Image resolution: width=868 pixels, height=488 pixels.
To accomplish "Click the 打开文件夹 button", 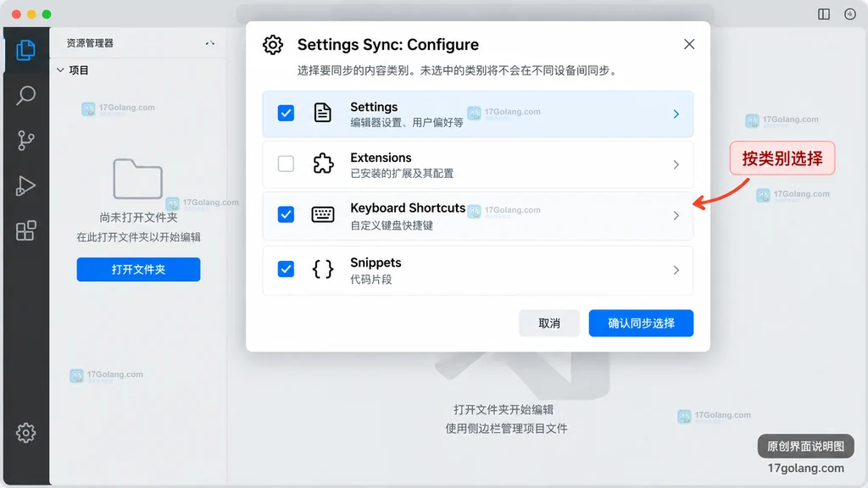I will tap(138, 269).
